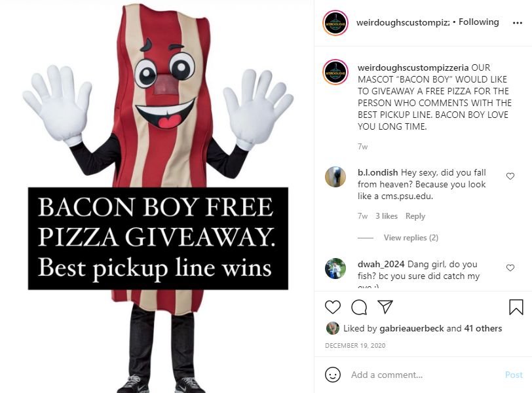The height and width of the screenshot is (393, 532).
Task: Expand View replies (2)
Action: [411, 238]
